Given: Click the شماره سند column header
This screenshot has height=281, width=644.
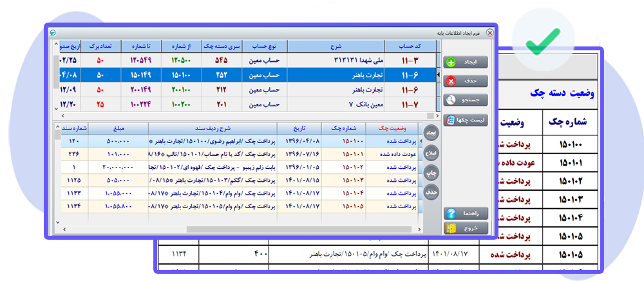Looking at the screenshot, I should [74, 129].
